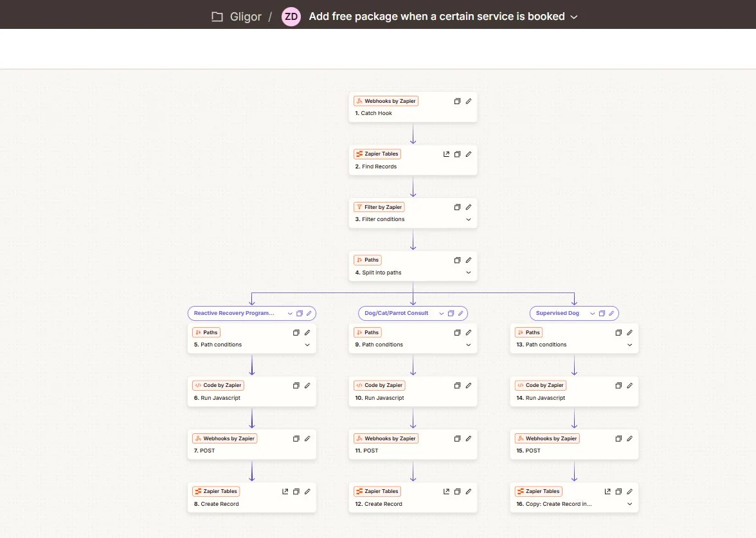756x538 pixels.
Task: Open the Gligor folder breadcrumb
Action: 246,17
